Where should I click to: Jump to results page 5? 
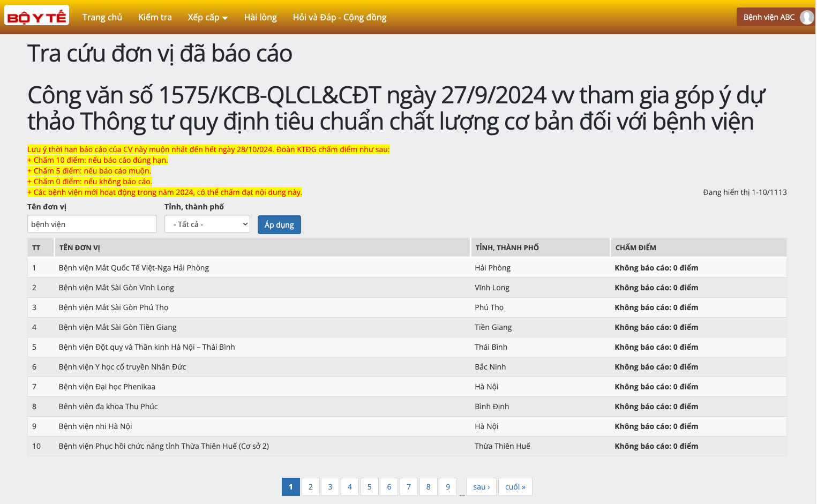point(369,487)
